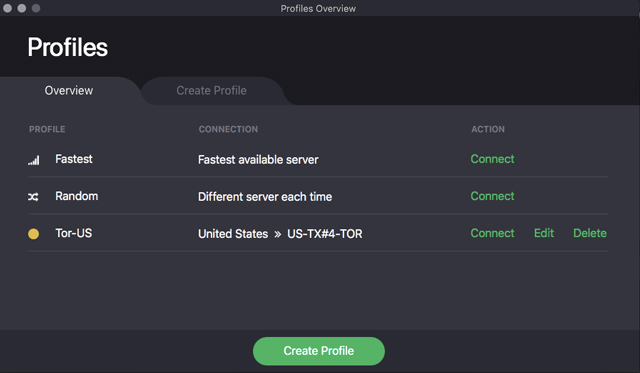
Task: Click the PROFILE column header
Action: click(x=47, y=129)
